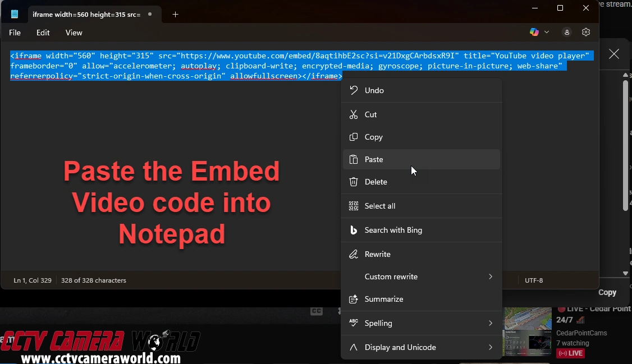Click the Undo arrow icon in context menu

[x=354, y=90]
